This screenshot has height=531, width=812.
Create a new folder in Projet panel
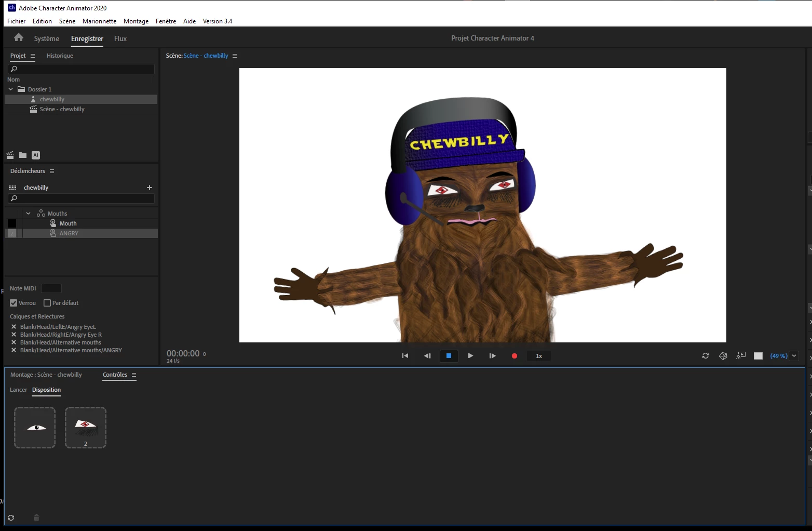(23, 155)
